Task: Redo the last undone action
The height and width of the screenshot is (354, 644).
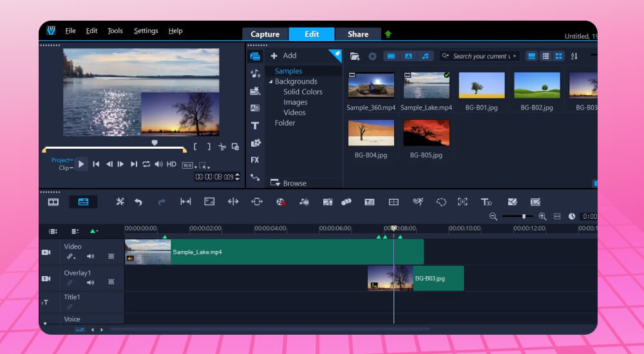Action: [162, 202]
